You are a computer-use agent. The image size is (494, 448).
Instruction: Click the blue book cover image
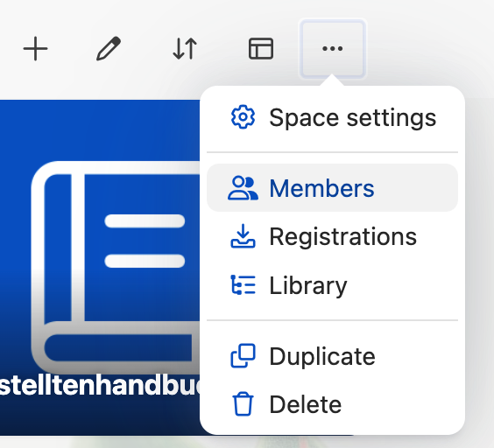tap(100, 268)
